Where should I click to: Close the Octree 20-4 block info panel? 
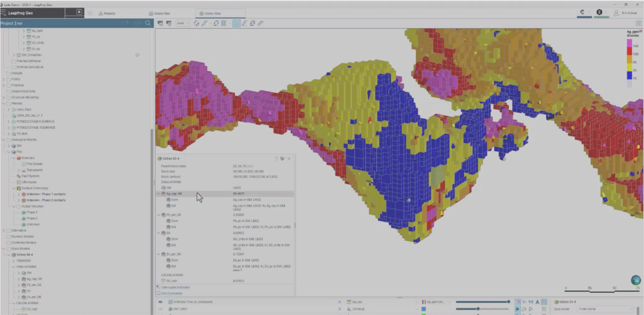[x=289, y=159]
